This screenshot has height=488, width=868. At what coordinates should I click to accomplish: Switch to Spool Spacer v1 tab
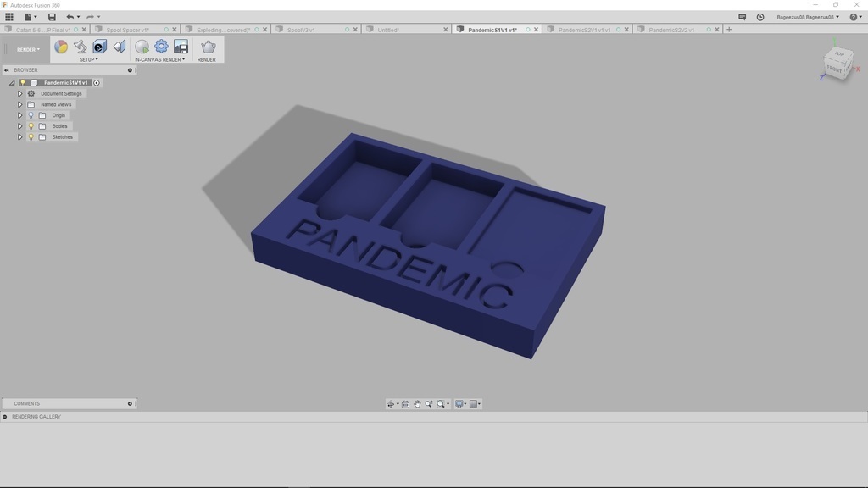coord(128,30)
